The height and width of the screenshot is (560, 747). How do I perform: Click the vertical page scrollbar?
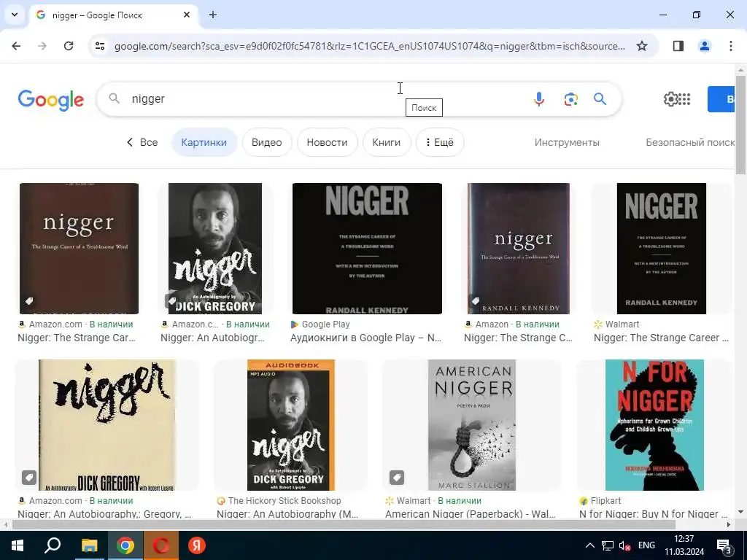[740, 125]
